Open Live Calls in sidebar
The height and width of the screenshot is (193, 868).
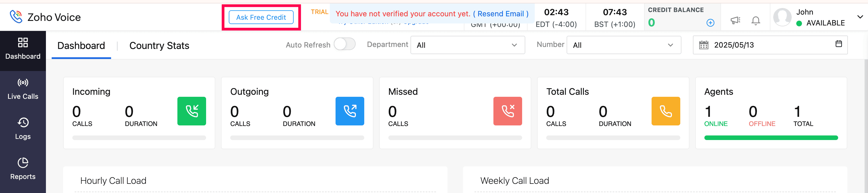23,89
